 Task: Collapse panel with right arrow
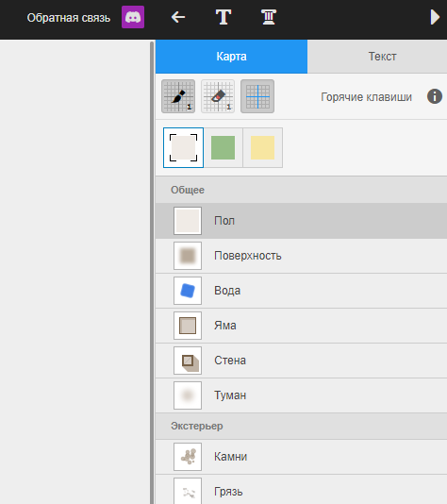[x=435, y=17]
